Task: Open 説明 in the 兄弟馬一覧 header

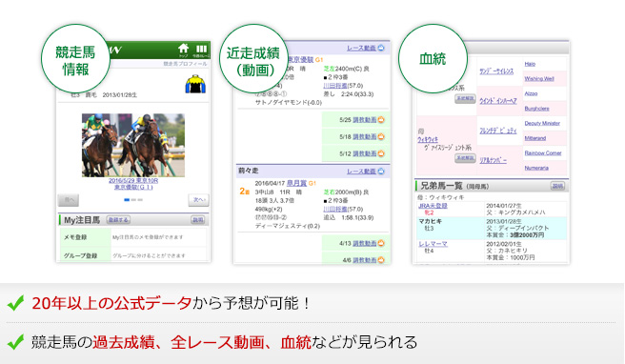Action: [557, 186]
